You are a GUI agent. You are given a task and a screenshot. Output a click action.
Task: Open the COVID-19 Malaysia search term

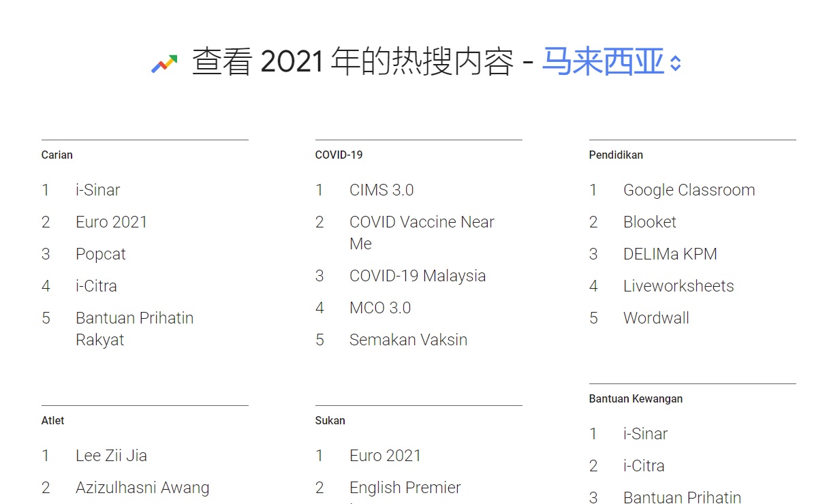[x=418, y=275]
